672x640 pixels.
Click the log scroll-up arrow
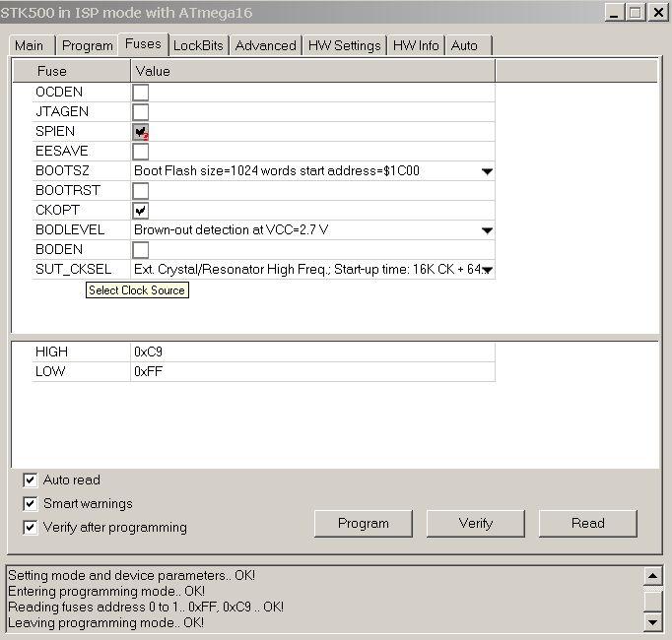coord(653,576)
